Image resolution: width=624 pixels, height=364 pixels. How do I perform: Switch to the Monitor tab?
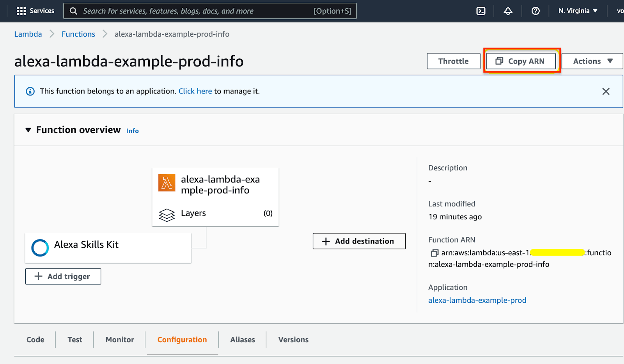[120, 339]
